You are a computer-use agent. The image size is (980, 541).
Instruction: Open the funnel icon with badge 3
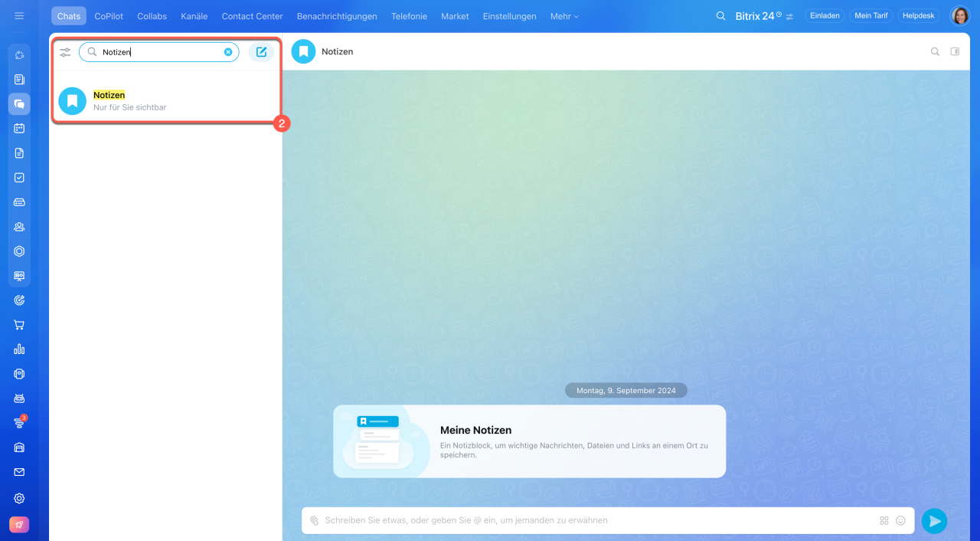(19, 423)
